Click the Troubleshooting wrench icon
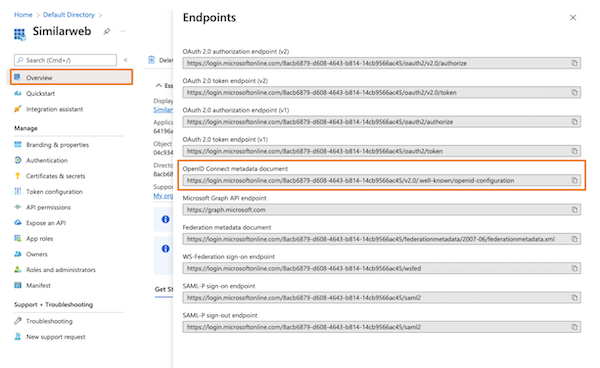 18,321
